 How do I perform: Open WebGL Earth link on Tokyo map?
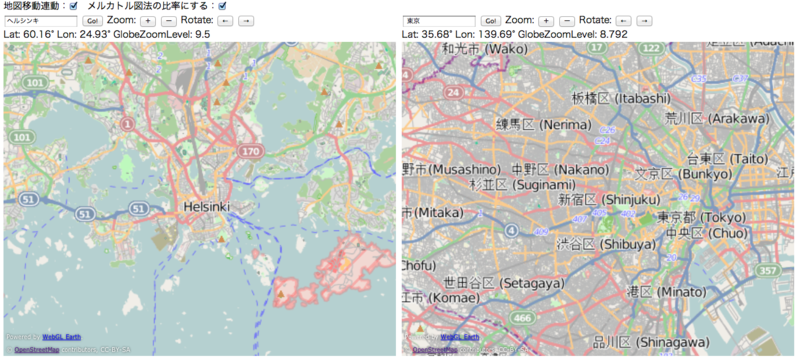[x=460, y=337]
